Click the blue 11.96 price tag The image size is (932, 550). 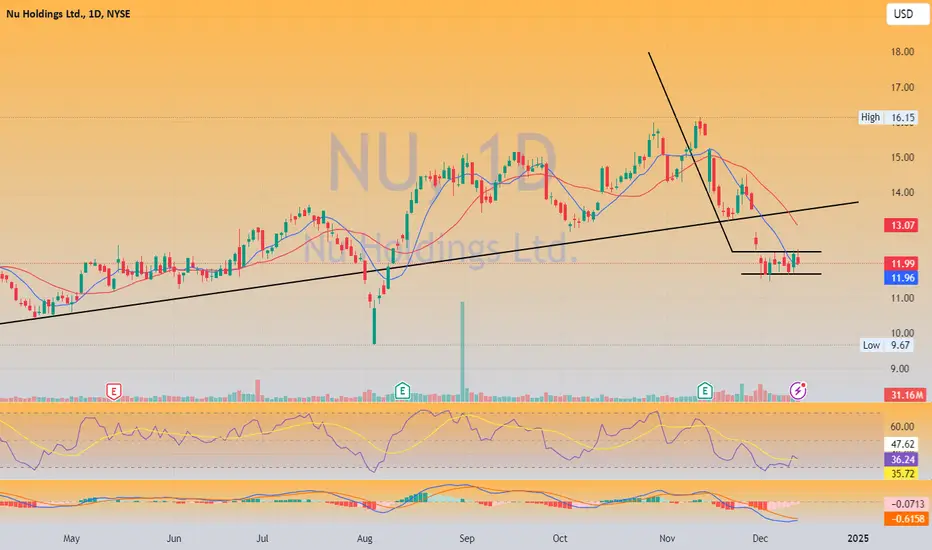(x=902, y=278)
